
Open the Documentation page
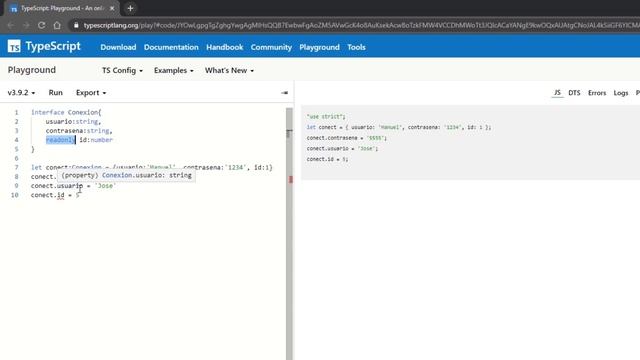coord(171,47)
